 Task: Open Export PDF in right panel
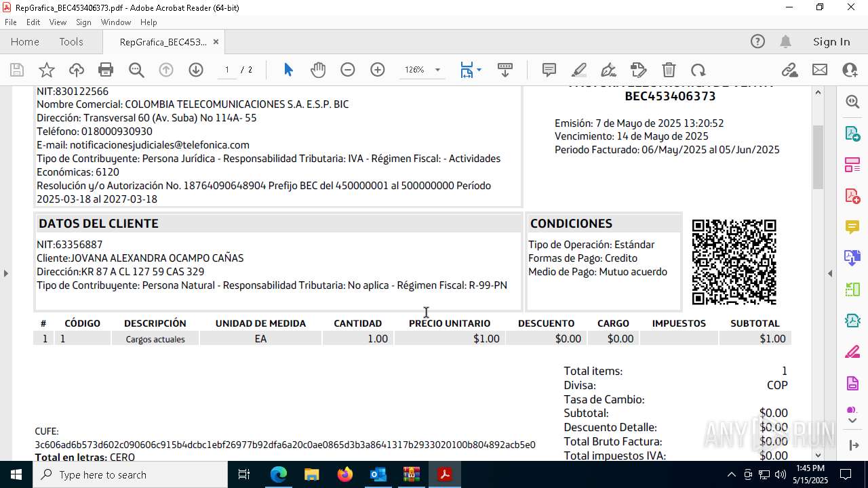[852, 133]
